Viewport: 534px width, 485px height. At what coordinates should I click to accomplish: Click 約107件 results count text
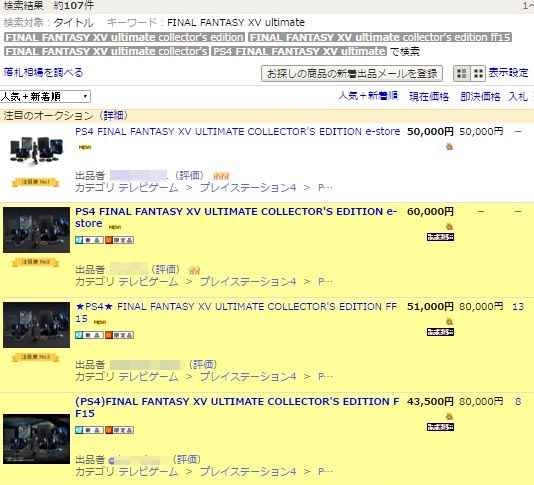(x=74, y=5)
